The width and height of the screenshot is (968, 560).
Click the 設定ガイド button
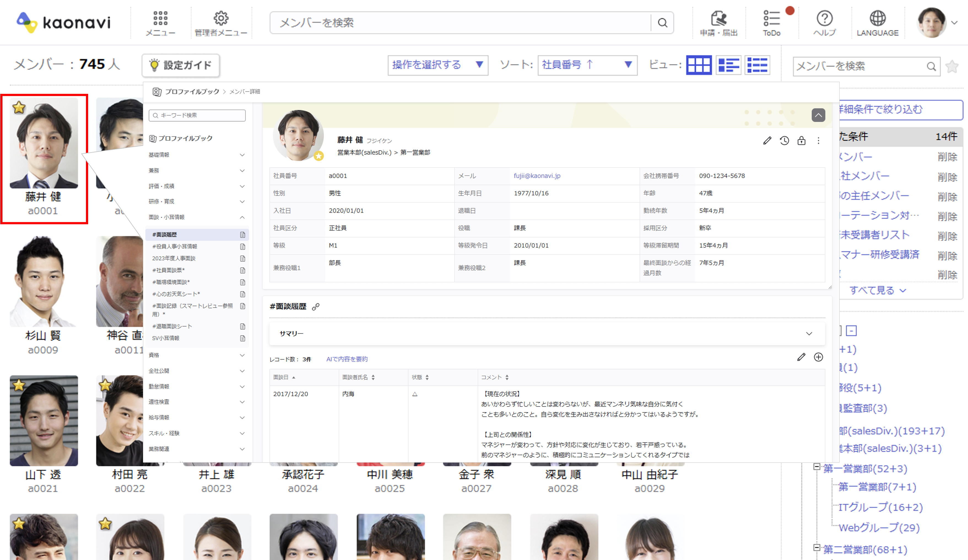(180, 65)
